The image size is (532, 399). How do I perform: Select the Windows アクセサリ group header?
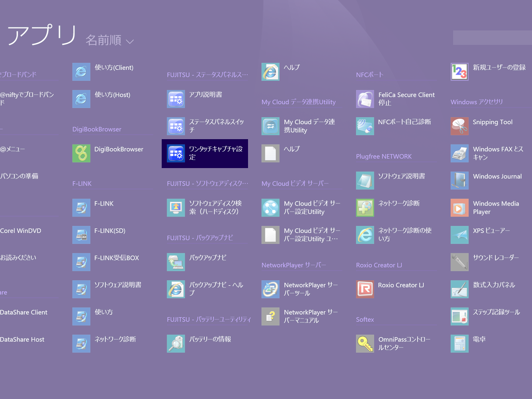pos(477,102)
